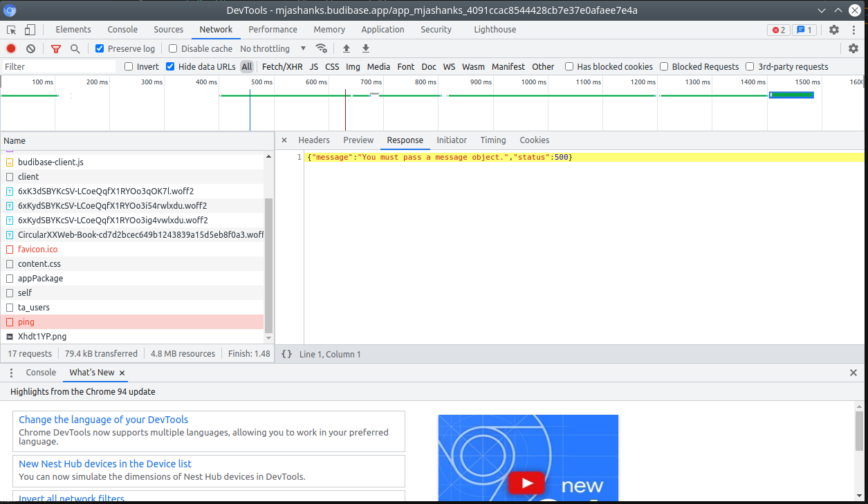
Task: Open the network conditions wifi icon
Action: (x=322, y=48)
